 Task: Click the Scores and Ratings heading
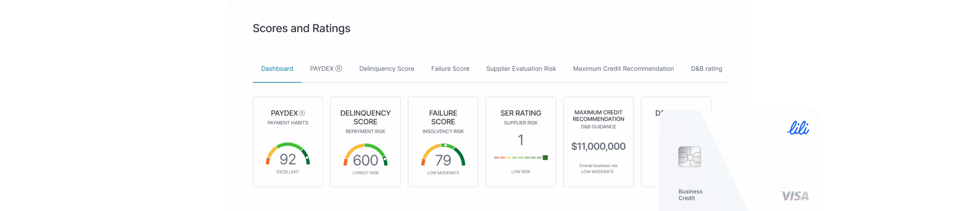coord(301,28)
